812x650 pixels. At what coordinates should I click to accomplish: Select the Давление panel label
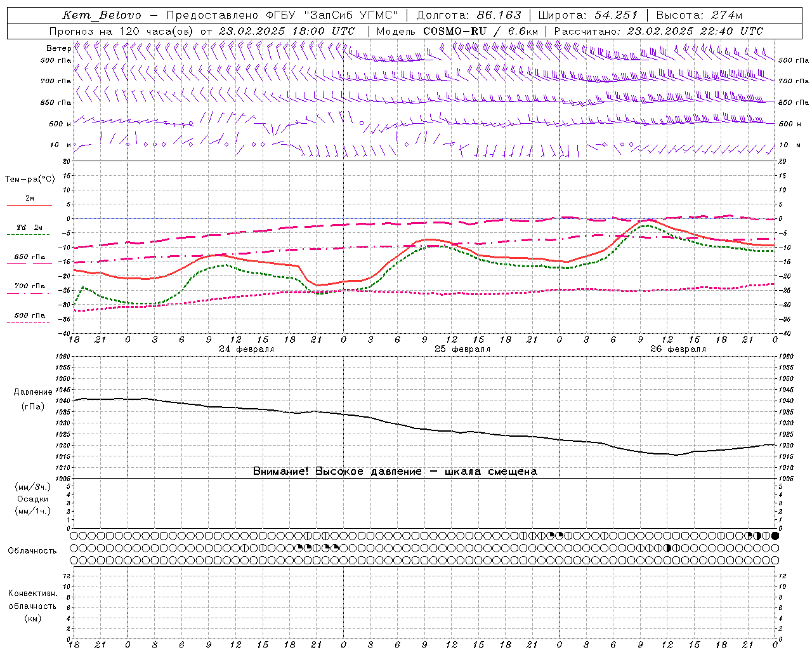tap(33, 392)
